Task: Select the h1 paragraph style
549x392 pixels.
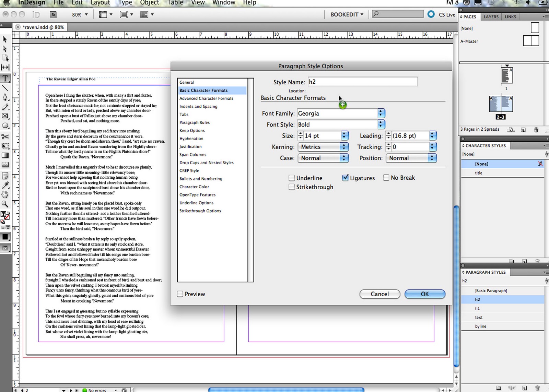Action: [x=502, y=308]
